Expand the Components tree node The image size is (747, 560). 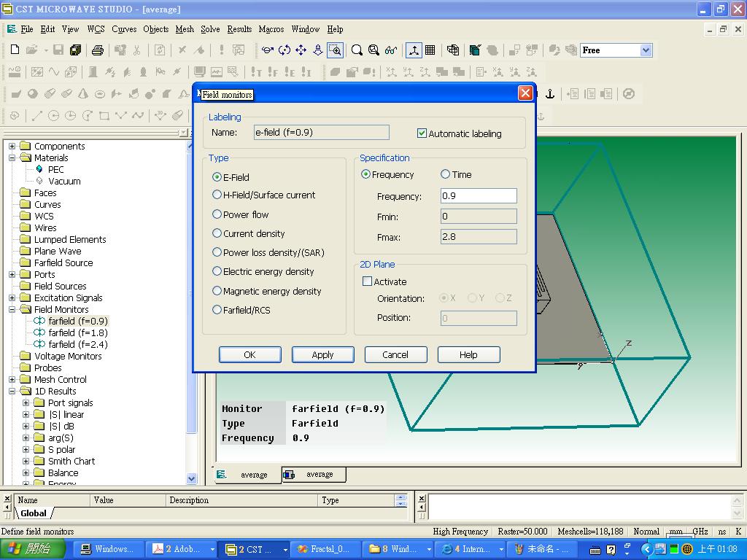[x=12, y=146]
